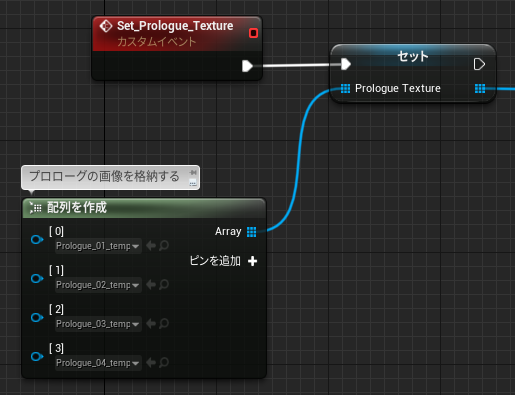This screenshot has height=395, width=515.
Task: Toggle the comment bubble pin icon
Action: pos(193,172)
